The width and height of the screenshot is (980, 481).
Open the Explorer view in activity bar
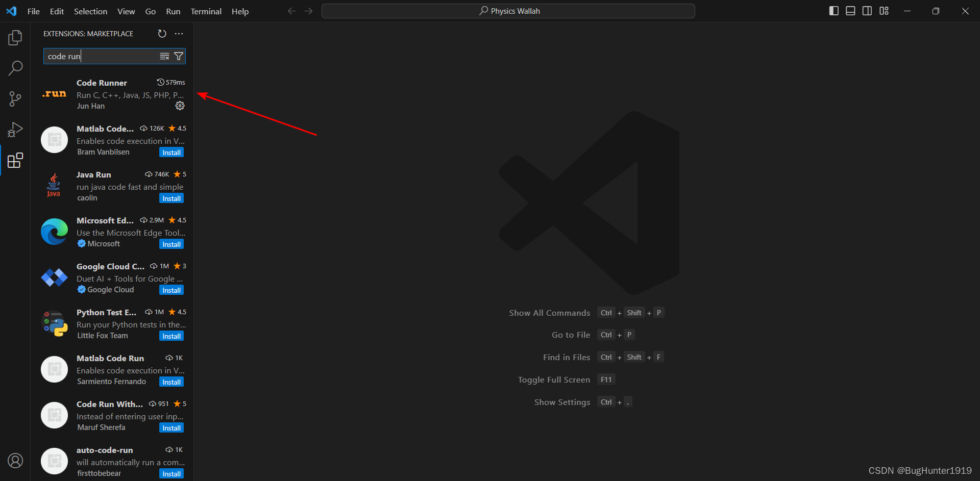coord(15,38)
